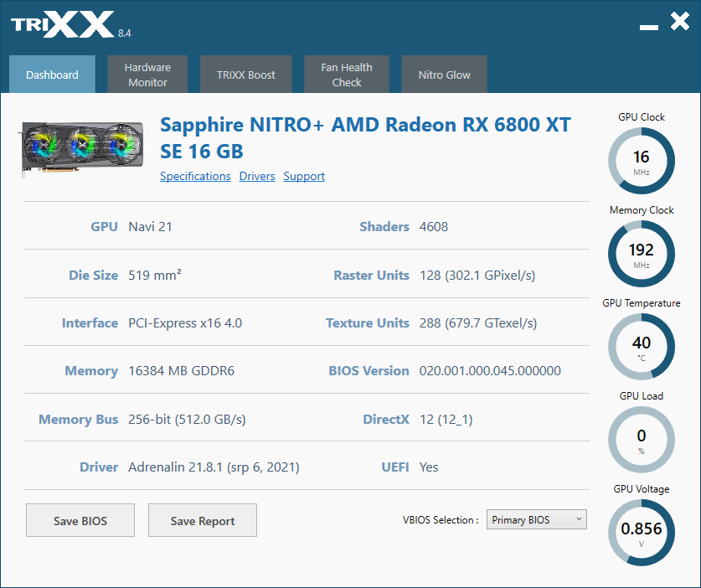701x588 pixels.
Task: Click the 'Die Size' label
Action: pyautogui.click(x=94, y=275)
